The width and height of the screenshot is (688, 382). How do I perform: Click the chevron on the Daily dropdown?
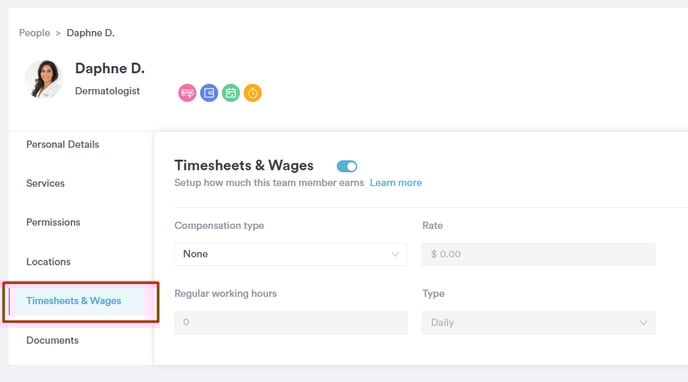(x=643, y=323)
